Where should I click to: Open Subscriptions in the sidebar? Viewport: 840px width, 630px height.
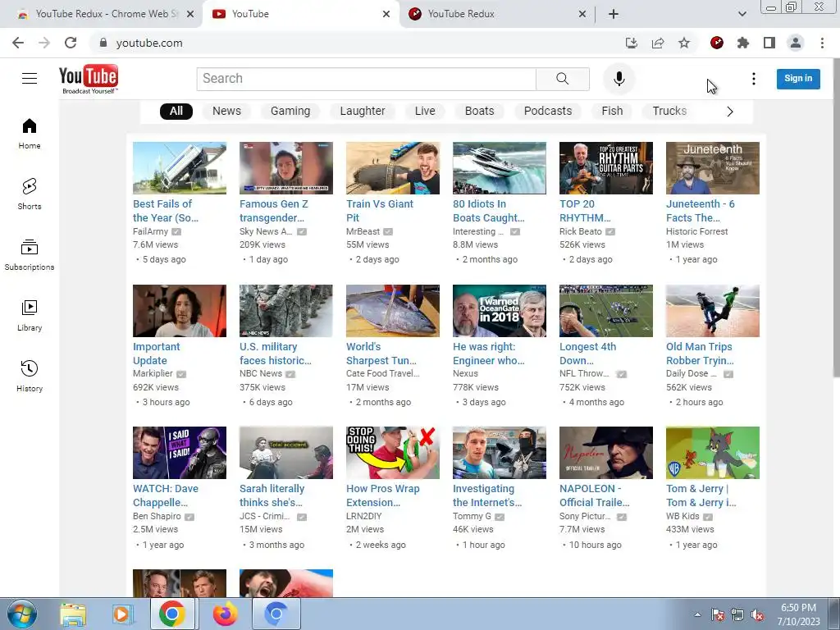30,255
